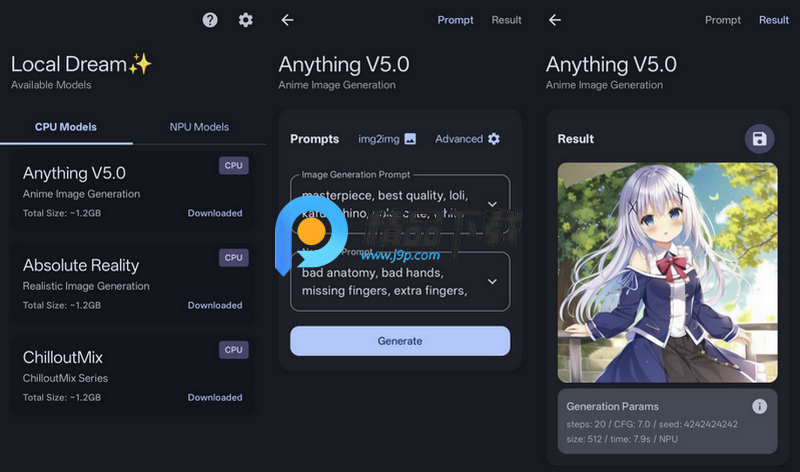This screenshot has width=800, height=472.
Task: Open the ChilloutMix model card
Action: tap(133, 375)
